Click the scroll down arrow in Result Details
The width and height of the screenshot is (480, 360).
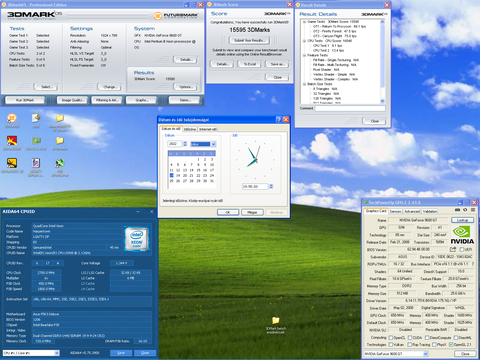click(x=382, y=101)
